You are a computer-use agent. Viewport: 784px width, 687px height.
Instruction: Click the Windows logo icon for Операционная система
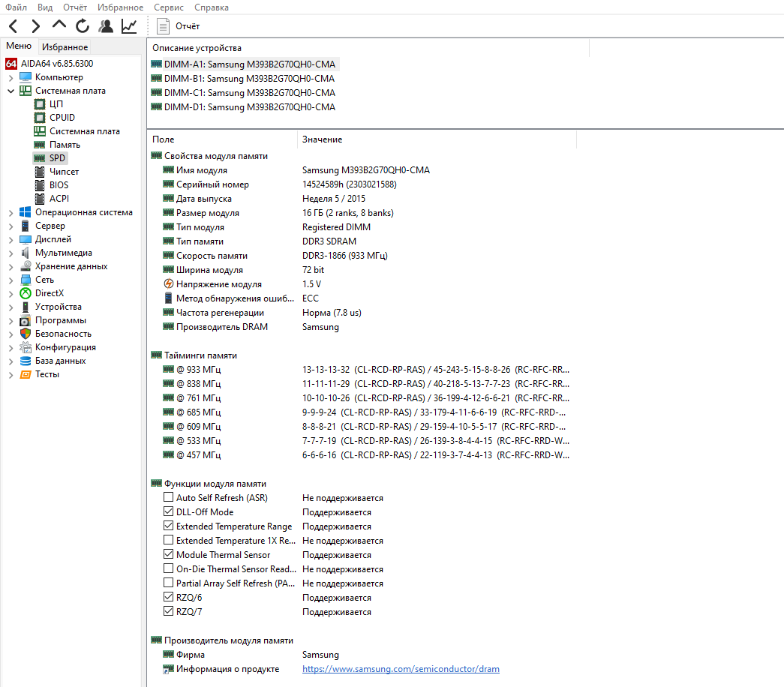pyautogui.click(x=25, y=212)
